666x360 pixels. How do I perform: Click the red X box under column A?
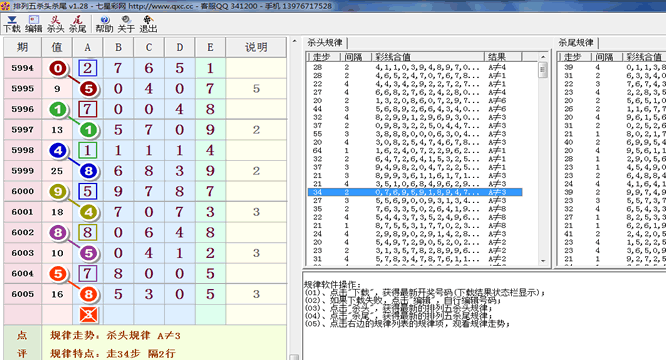pos(88,315)
